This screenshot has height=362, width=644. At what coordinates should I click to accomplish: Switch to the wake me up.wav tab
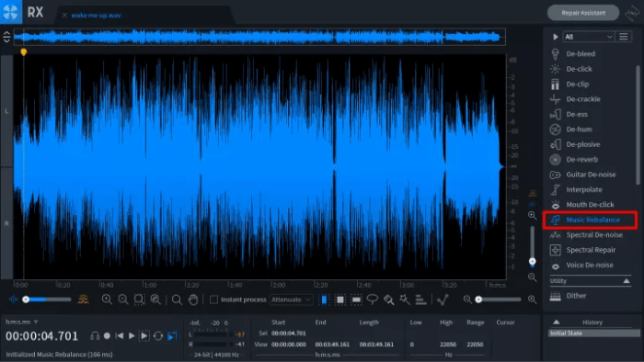(x=96, y=16)
